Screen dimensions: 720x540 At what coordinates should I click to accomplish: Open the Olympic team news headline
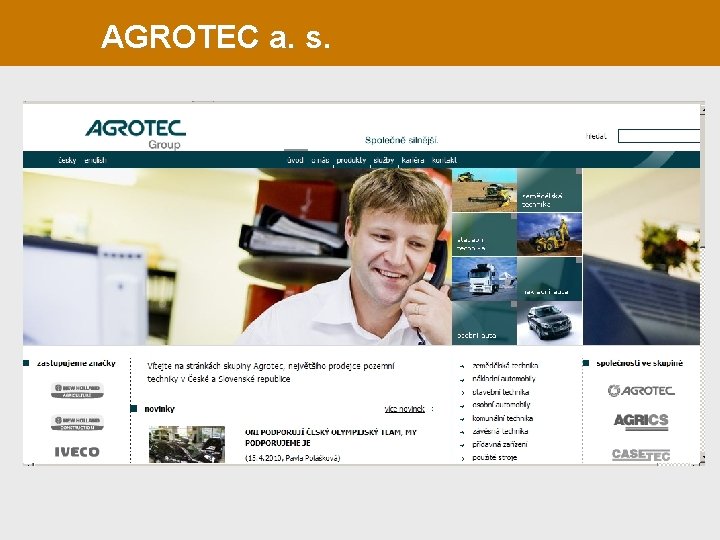[331, 438]
